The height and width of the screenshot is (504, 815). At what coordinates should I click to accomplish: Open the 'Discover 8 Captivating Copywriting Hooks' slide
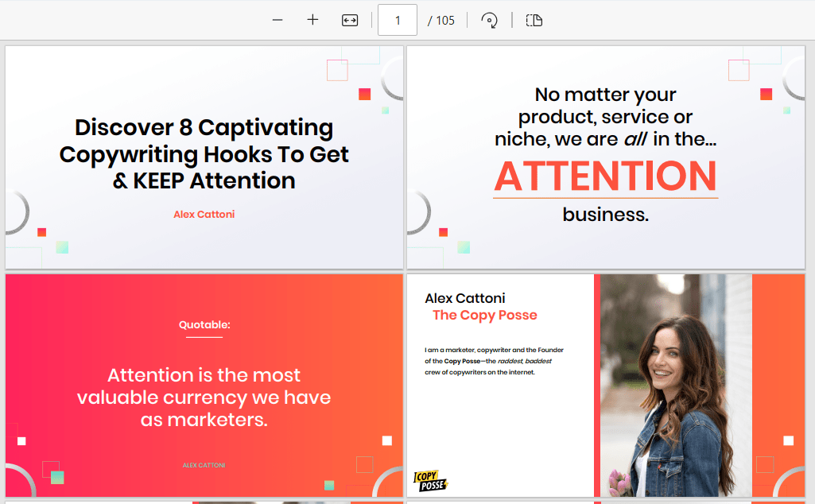coord(204,157)
